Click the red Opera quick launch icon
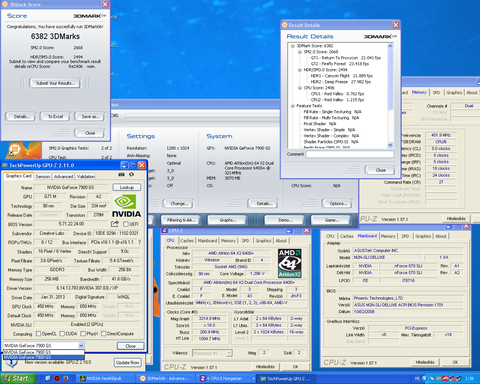 [x=57, y=378]
